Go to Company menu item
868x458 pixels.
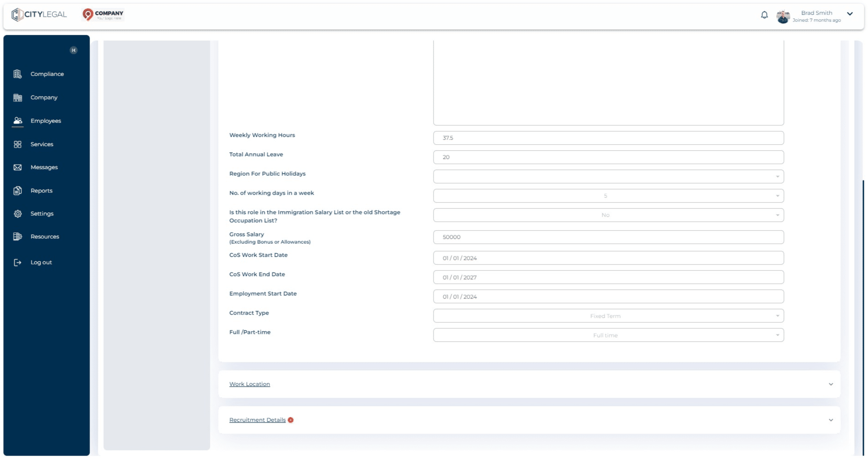(x=44, y=97)
